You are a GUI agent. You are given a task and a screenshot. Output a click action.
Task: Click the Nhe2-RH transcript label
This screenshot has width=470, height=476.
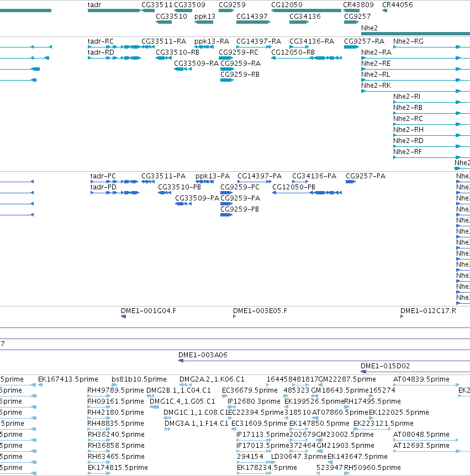point(408,130)
